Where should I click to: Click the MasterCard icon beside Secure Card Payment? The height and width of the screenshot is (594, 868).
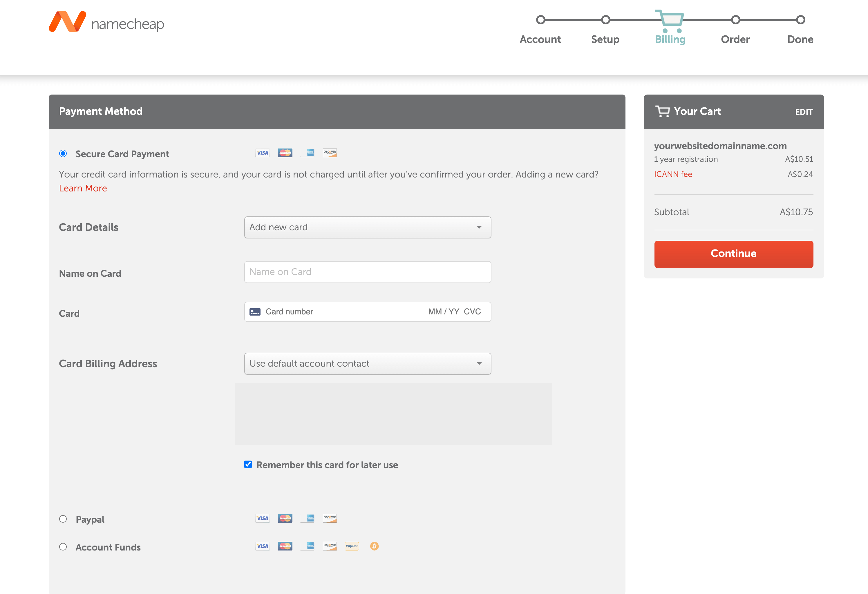tap(285, 153)
